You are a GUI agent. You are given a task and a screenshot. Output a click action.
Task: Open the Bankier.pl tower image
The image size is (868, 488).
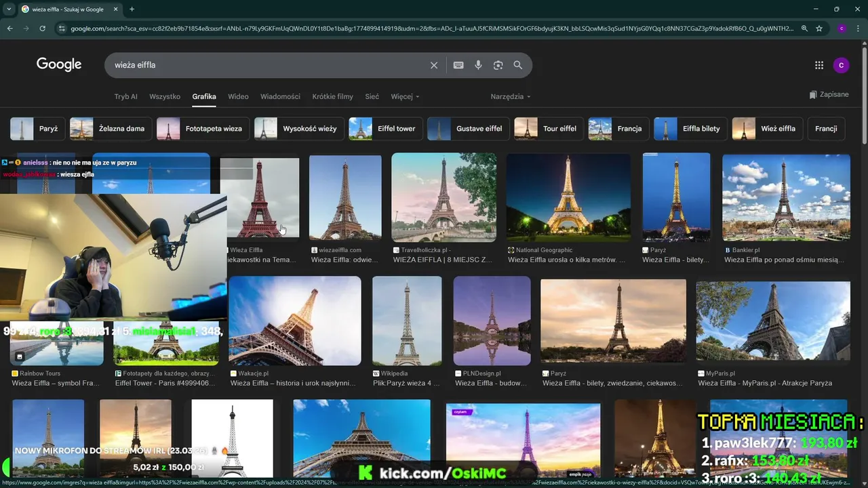(786, 197)
